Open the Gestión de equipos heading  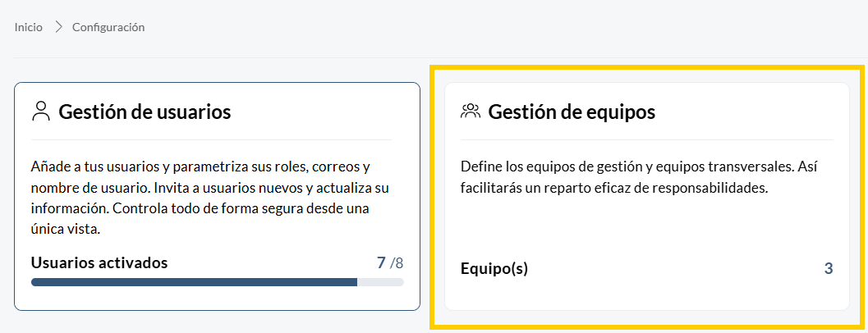[x=572, y=112]
